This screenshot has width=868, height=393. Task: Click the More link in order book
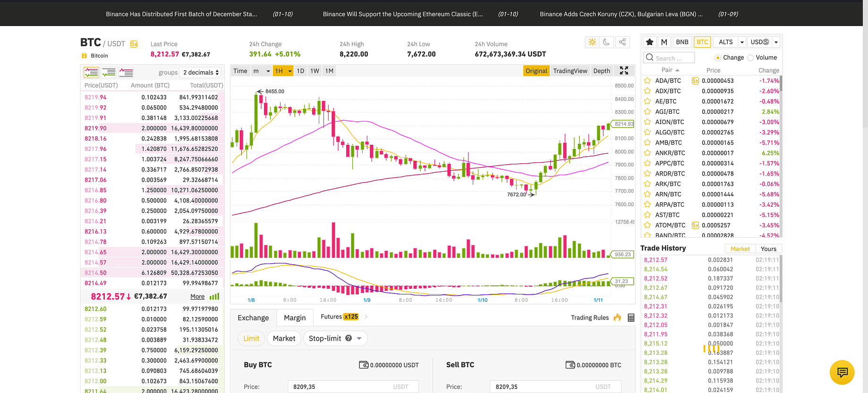pyautogui.click(x=197, y=296)
